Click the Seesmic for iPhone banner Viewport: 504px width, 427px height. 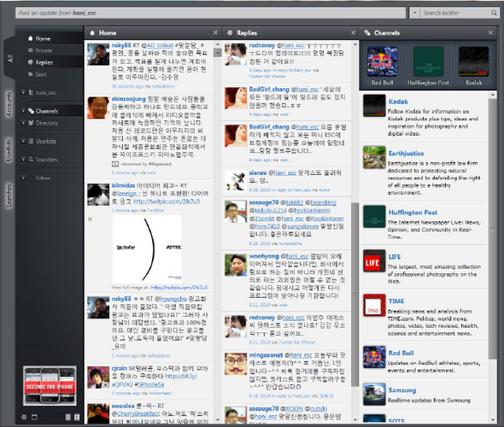point(50,386)
